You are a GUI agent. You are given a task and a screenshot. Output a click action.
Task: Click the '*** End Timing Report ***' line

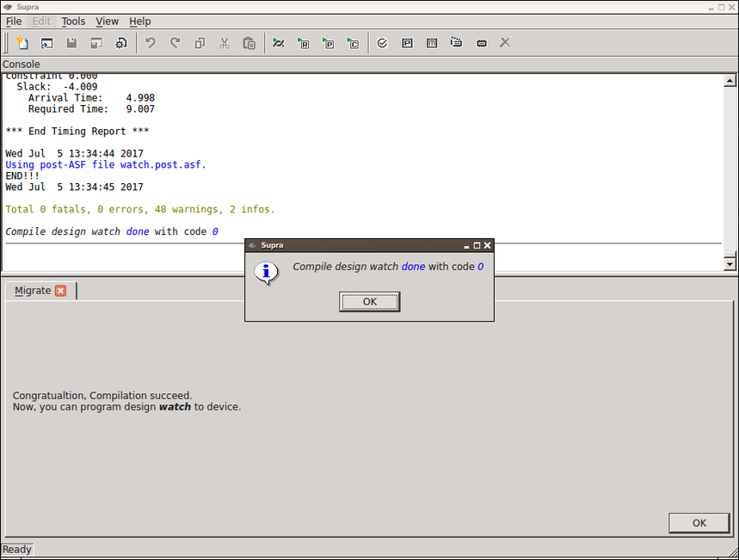pyautogui.click(x=77, y=131)
